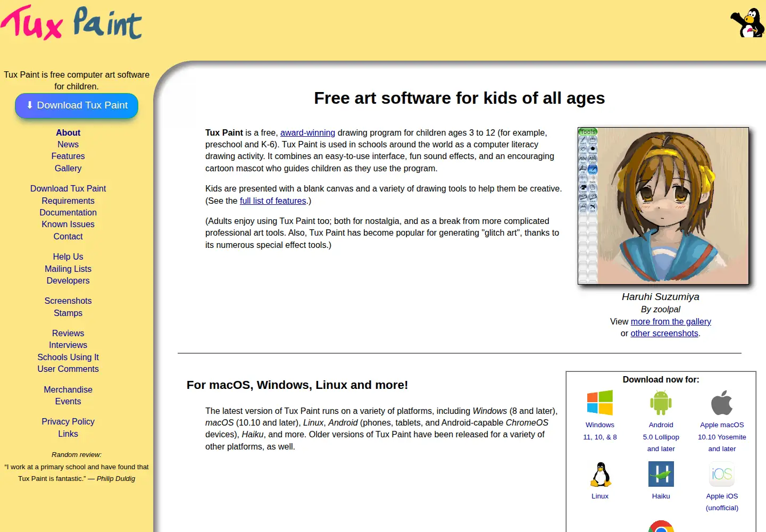Open the sidebar Links page
766x532 pixels.
click(68, 434)
